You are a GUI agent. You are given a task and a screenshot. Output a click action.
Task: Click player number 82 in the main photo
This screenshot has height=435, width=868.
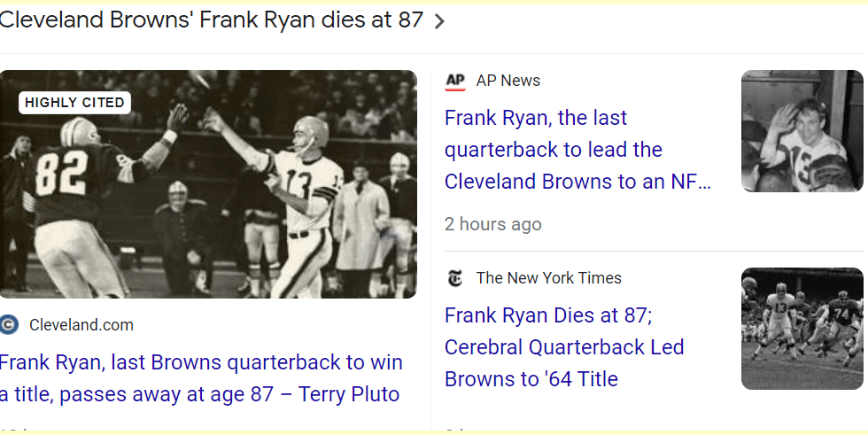point(60,174)
